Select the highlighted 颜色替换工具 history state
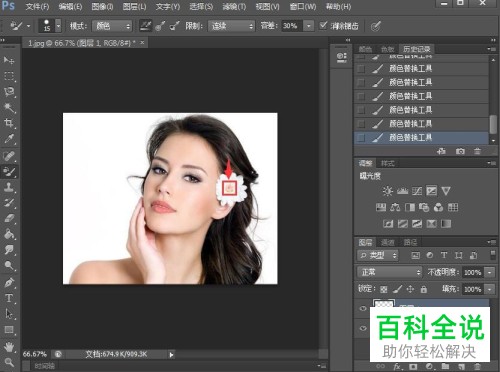The height and width of the screenshot is (372, 500). tap(421, 138)
